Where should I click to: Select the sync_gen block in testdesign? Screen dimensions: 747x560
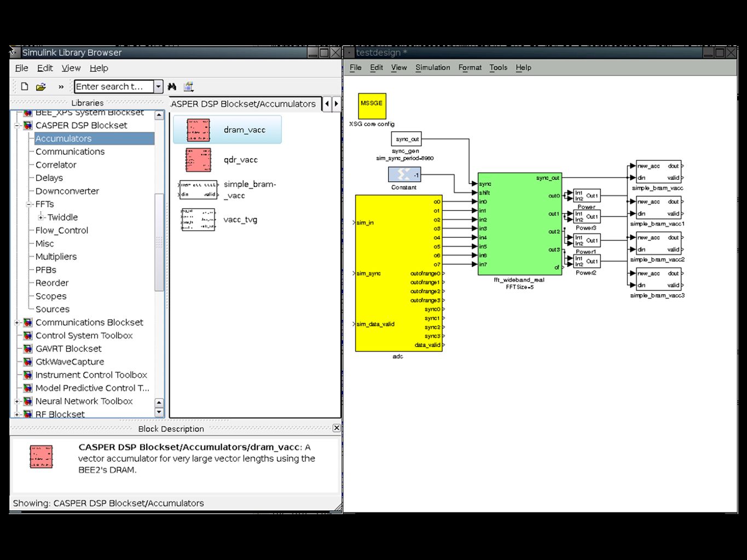pos(406,139)
